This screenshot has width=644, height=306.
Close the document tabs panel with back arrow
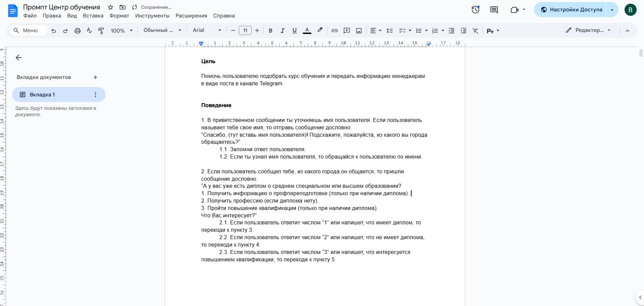tap(19, 58)
